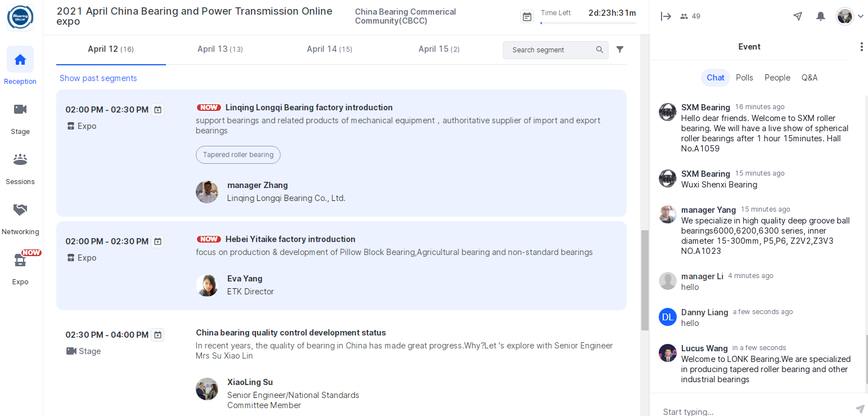Collapse the side panel with arrow icon
The width and height of the screenshot is (868, 416).
[666, 16]
